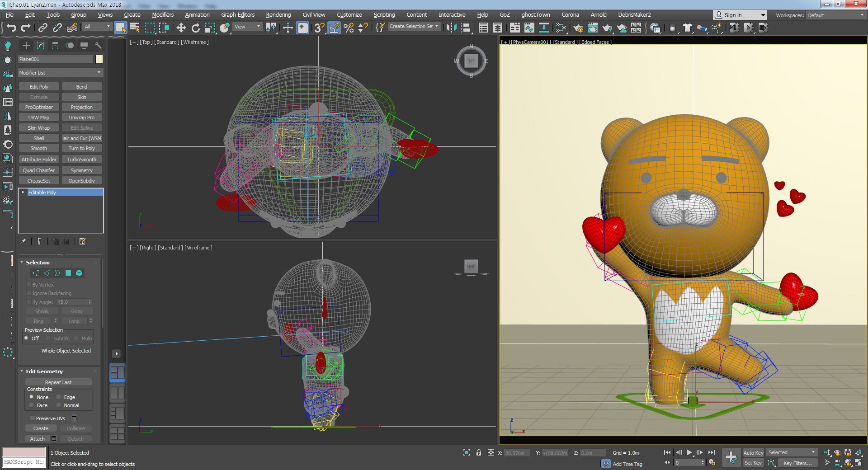Click the Attach button
868x470 pixels.
pyautogui.click(x=38, y=439)
